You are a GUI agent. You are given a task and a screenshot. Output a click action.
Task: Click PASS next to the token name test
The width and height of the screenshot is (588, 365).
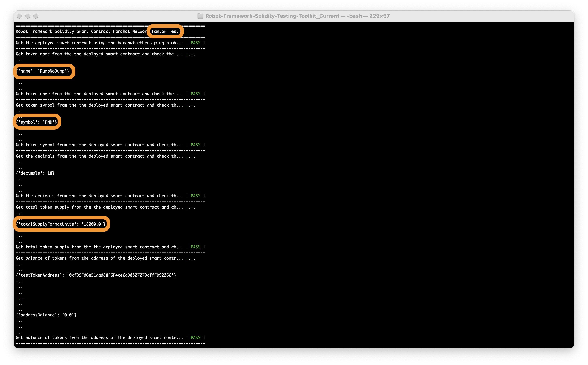tap(195, 94)
